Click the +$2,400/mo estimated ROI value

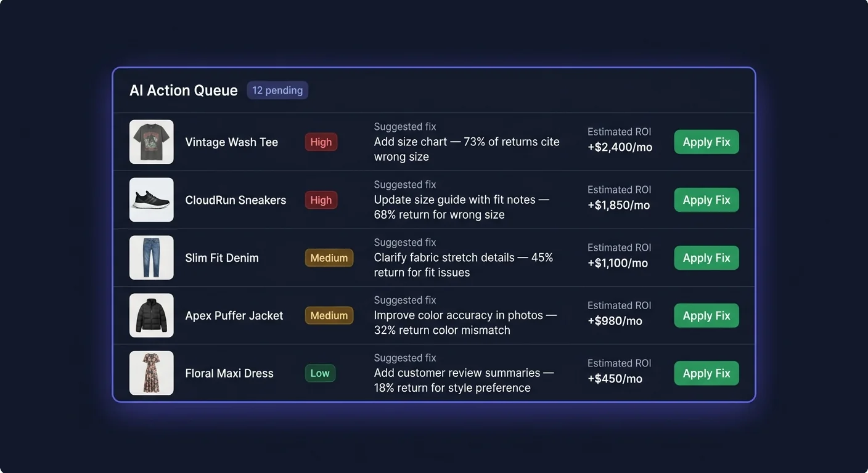click(619, 147)
